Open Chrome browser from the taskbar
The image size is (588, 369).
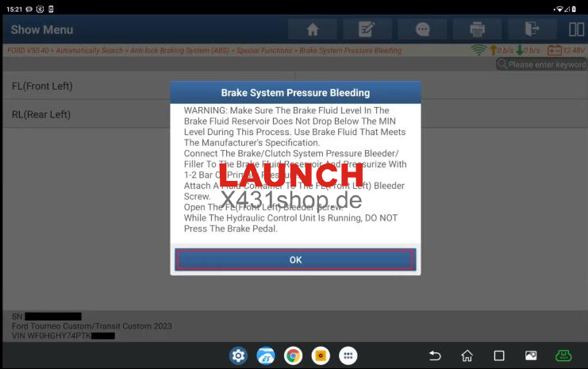pos(293,356)
